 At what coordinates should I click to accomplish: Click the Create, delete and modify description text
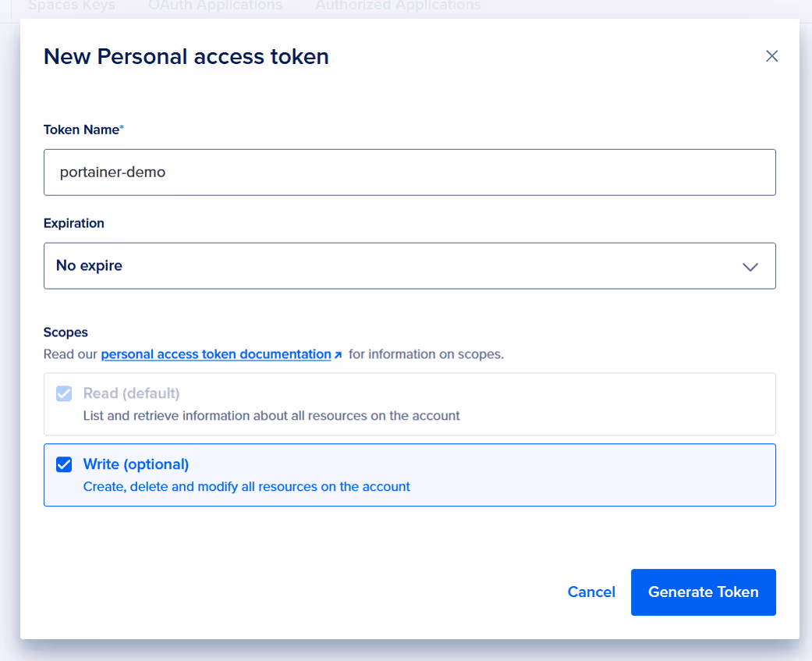tap(246, 486)
